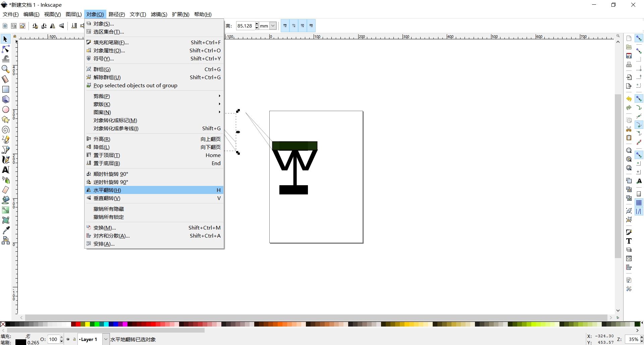Click the vertical canvas scrollbar
Screen dimensions: 644x345
tap(618, 176)
